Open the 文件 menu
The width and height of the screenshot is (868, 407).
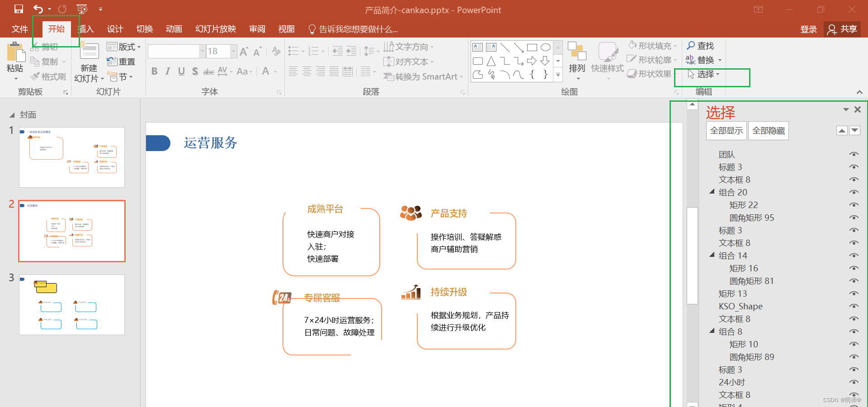[x=20, y=29]
